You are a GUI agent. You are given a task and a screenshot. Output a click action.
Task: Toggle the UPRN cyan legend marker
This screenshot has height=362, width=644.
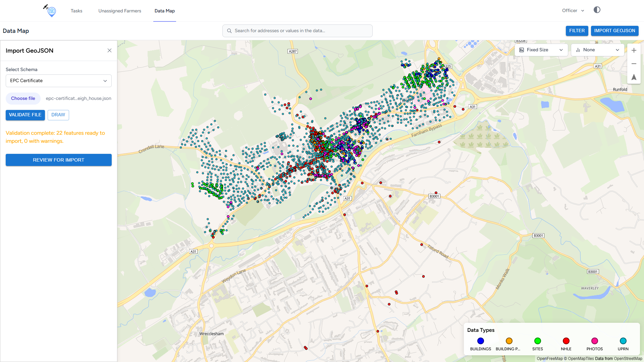tap(623, 341)
